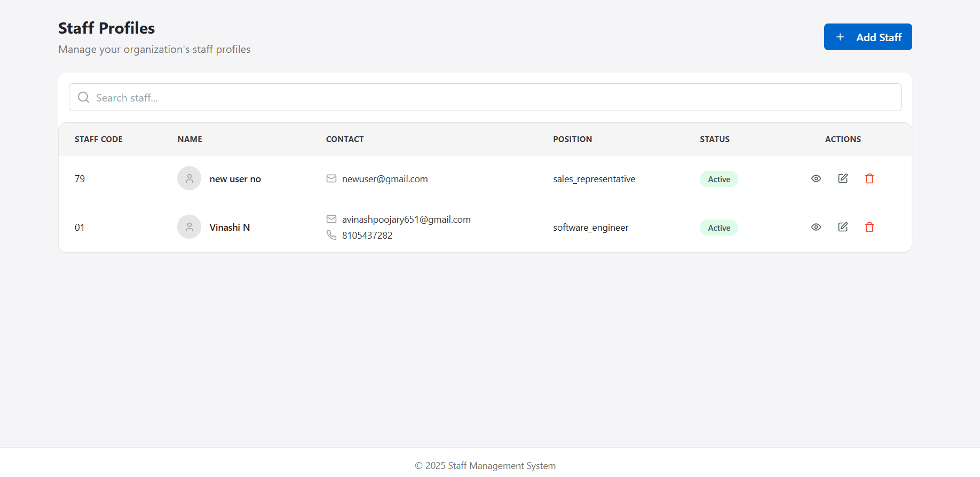Screen dimensions: 980x477
Task: Select the ACTIONS column header
Action: tap(843, 139)
